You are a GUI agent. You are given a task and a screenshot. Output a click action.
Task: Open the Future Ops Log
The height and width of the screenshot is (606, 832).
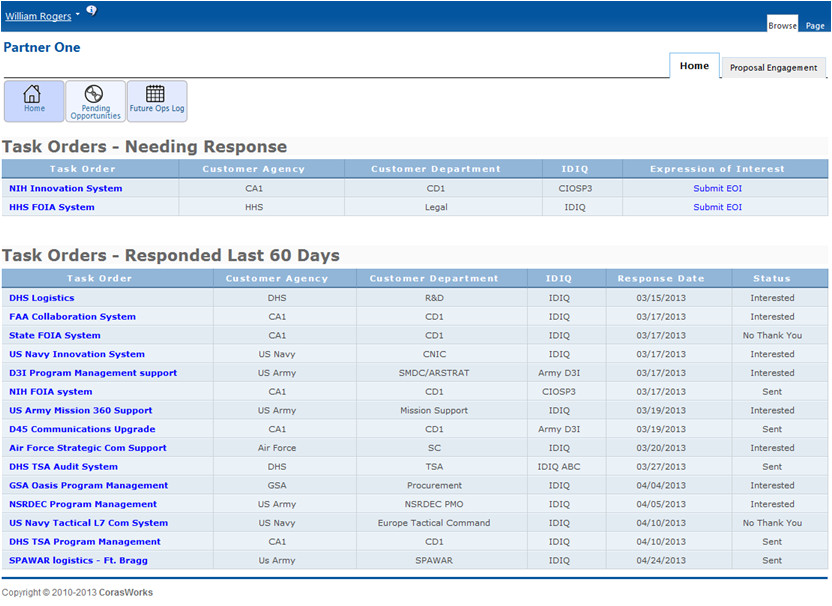156,100
